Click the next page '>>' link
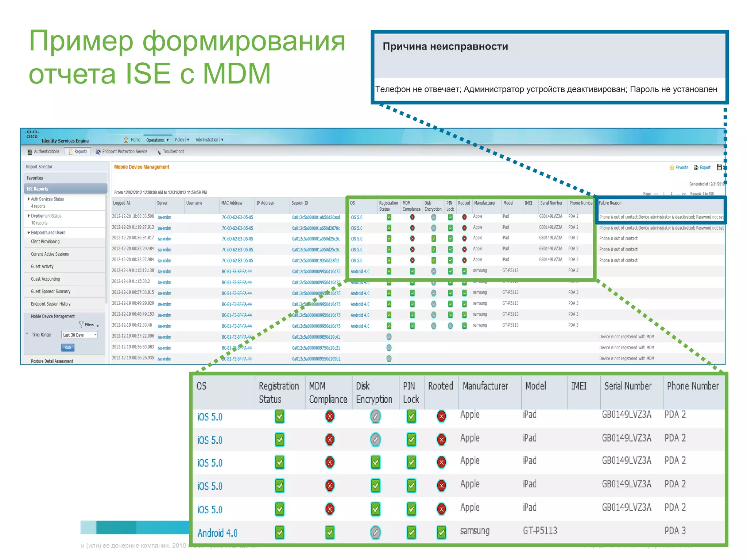747x560 pixels. pos(684,194)
